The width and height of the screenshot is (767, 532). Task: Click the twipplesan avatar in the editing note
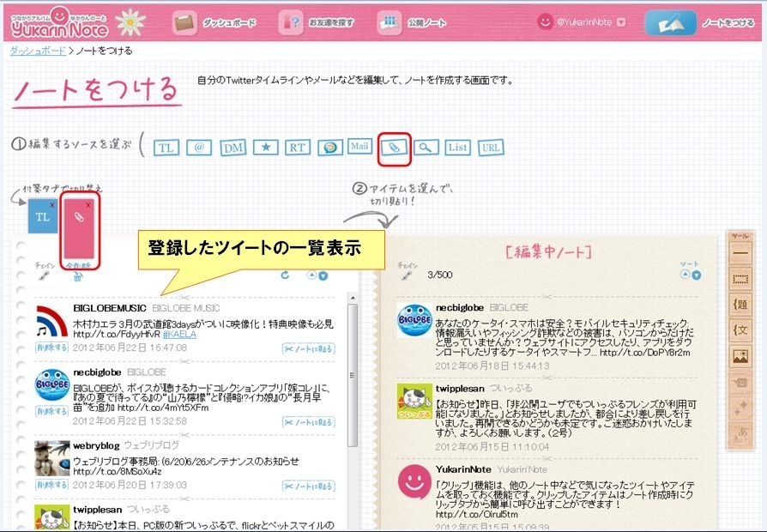tap(414, 402)
